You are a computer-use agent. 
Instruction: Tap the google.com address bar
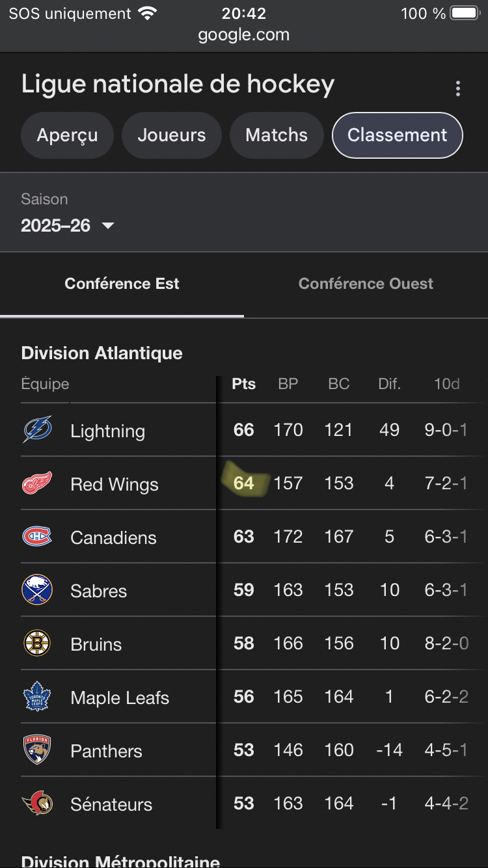244,35
